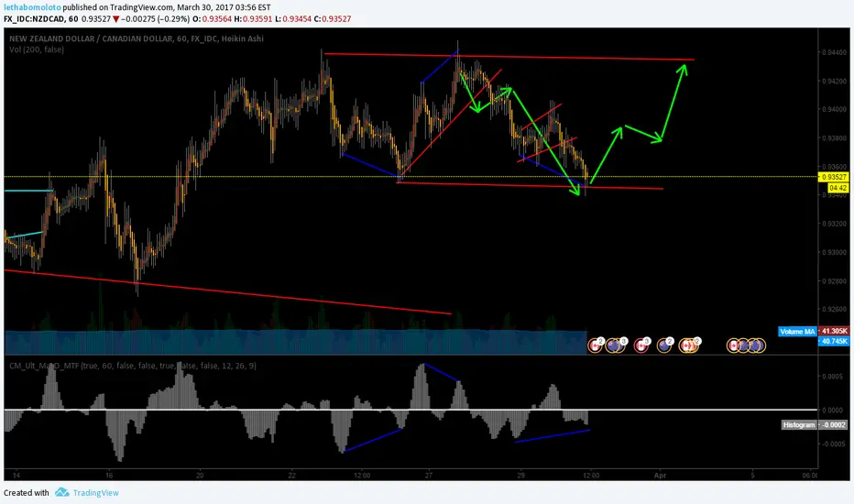
Task: Click the '27' date on the time axis
Action: point(429,475)
